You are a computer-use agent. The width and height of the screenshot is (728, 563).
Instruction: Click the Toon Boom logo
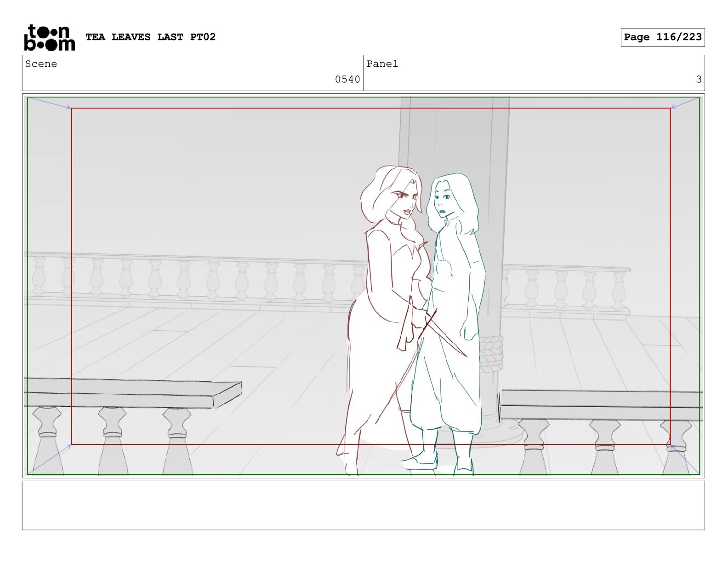point(49,37)
